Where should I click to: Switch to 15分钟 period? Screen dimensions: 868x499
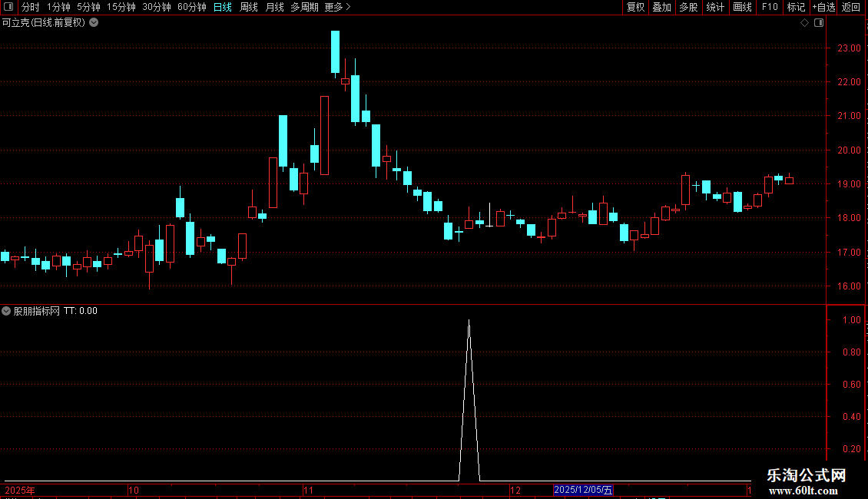point(121,7)
